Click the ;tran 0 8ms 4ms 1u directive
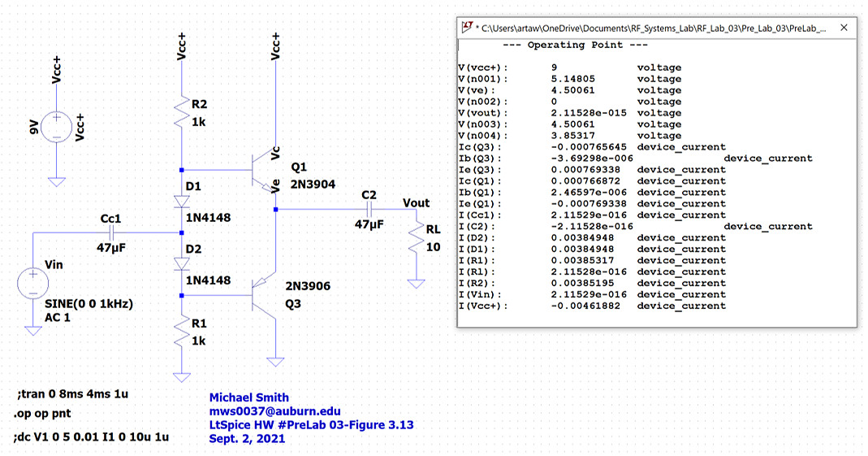This screenshot has height=456, width=868. (x=72, y=394)
